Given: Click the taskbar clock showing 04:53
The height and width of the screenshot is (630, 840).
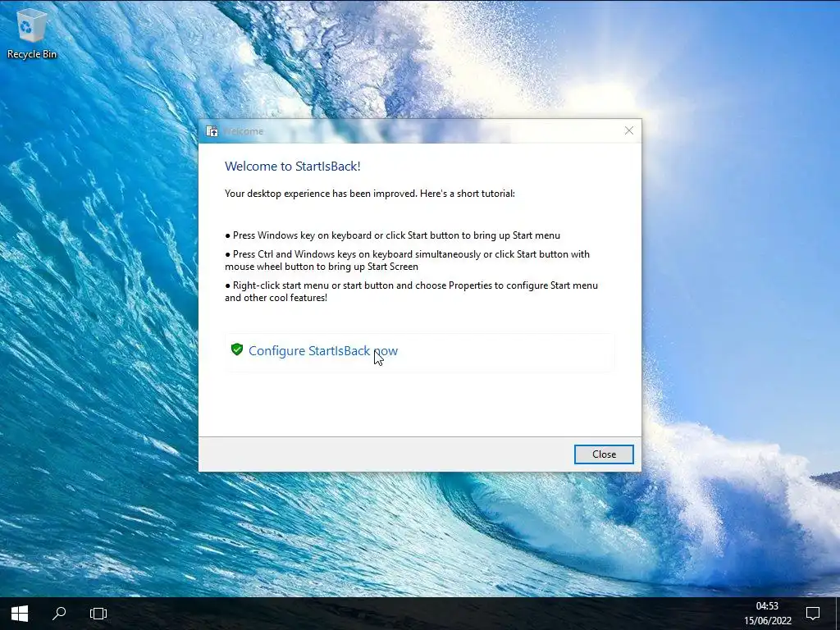Looking at the screenshot, I should [767, 606].
